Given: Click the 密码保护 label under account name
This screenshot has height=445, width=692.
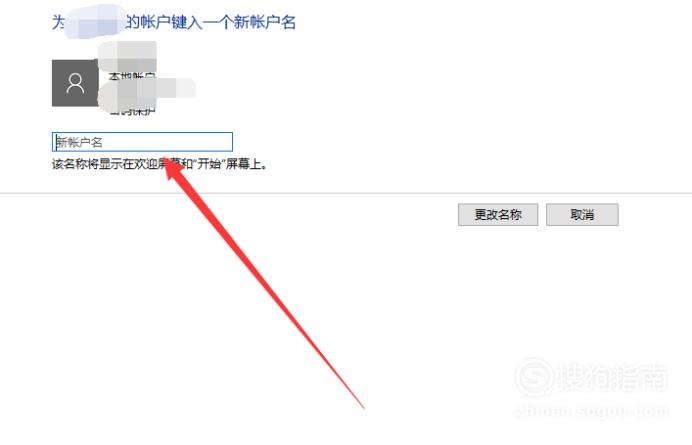Looking at the screenshot, I should pos(132,110).
